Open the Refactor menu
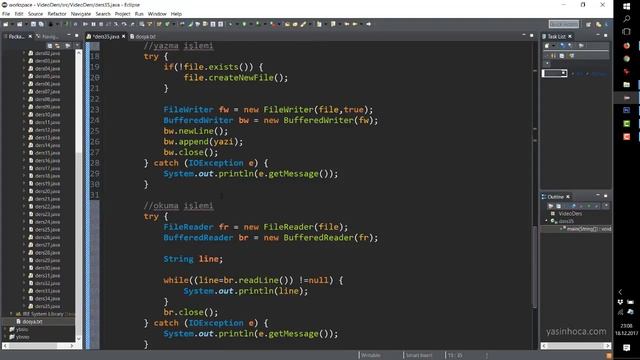The width and height of the screenshot is (640, 360). [57, 14]
